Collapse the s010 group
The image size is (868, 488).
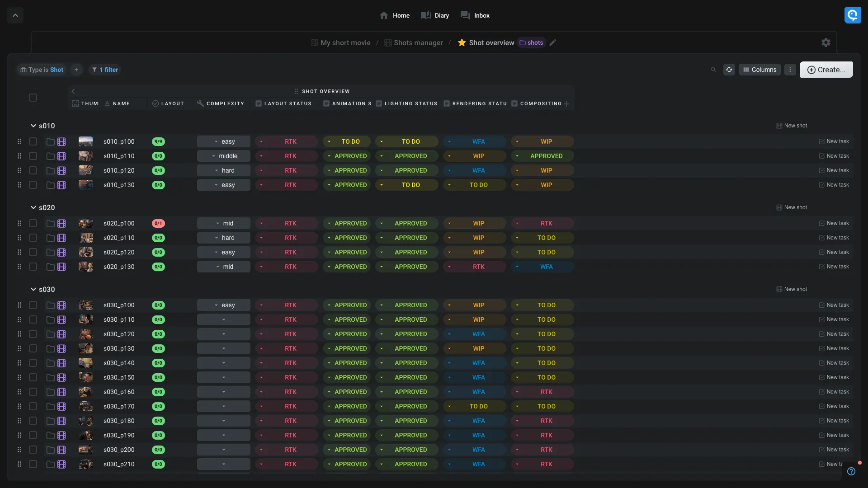tap(33, 126)
